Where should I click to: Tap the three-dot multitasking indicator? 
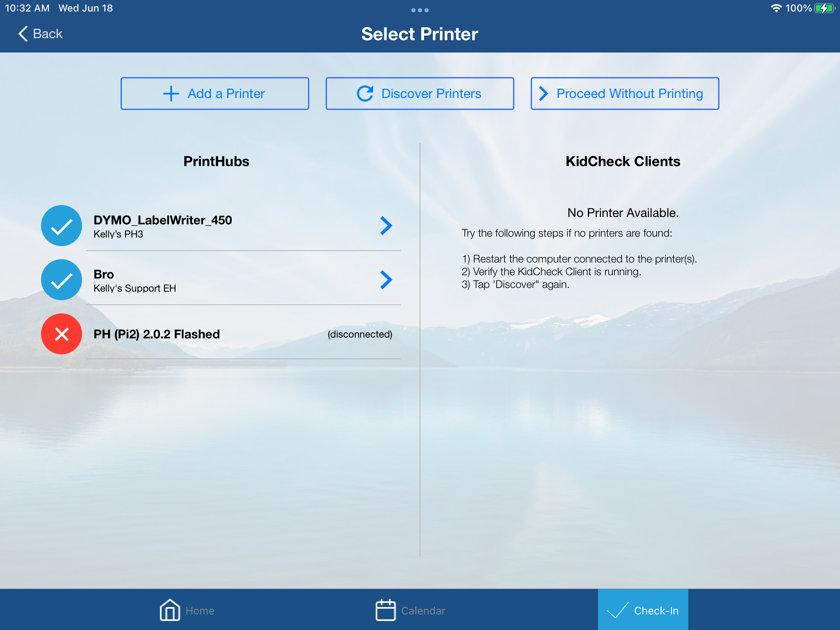click(420, 10)
